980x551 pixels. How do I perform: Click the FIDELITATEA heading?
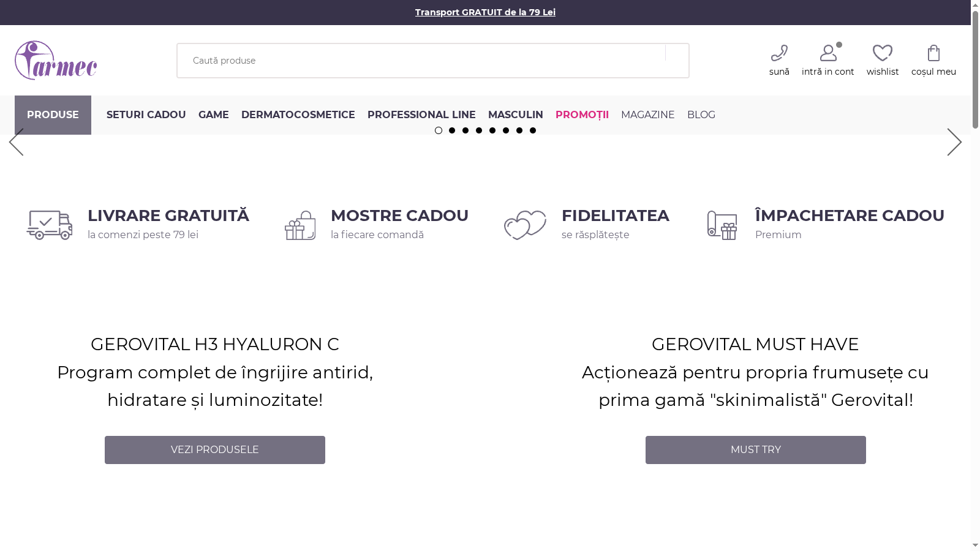616,216
